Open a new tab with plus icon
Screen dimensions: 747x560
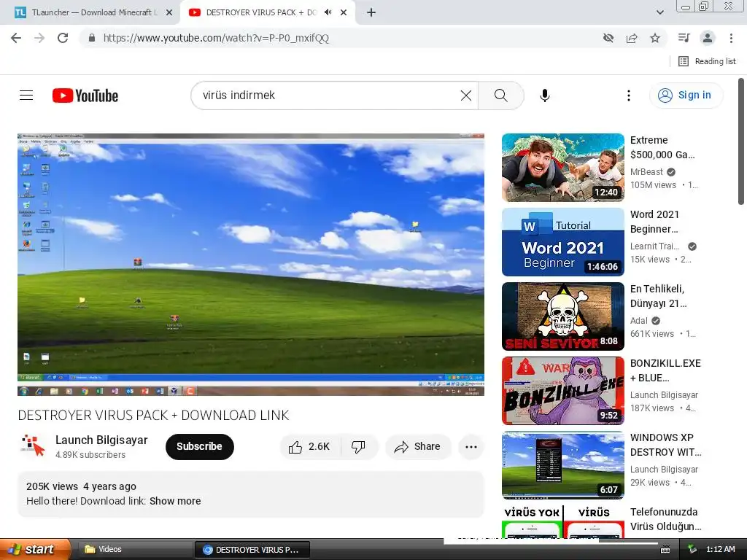pos(371,12)
